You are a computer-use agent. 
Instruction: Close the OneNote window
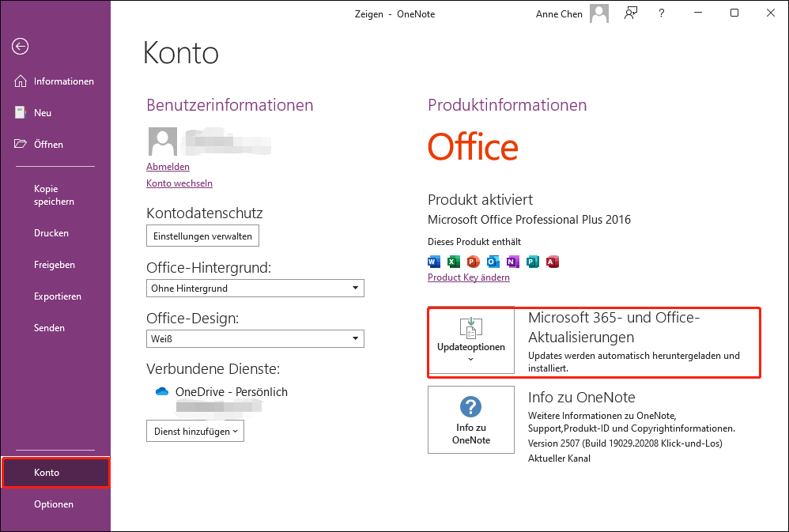[770, 13]
